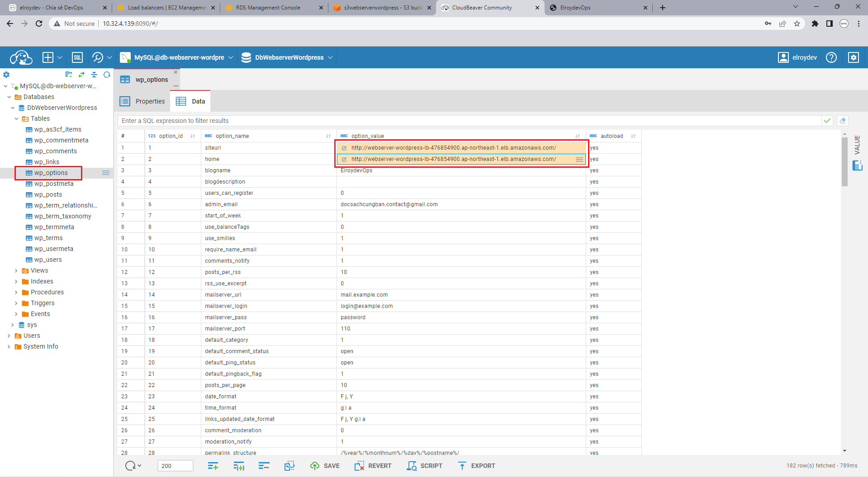Open the siteurl value link icon

344,148
